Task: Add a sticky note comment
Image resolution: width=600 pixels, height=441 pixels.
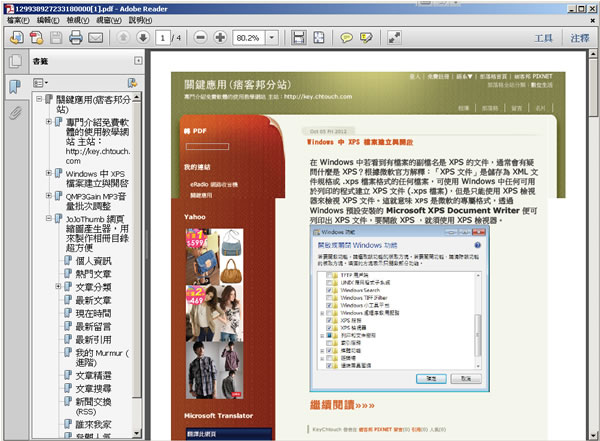Action: [x=347, y=38]
